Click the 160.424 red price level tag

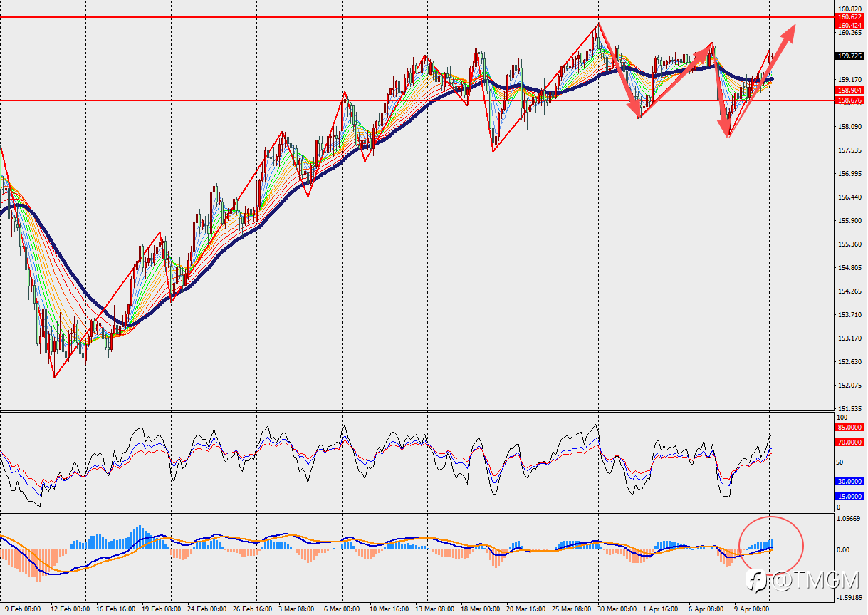pyautogui.click(x=851, y=26)
